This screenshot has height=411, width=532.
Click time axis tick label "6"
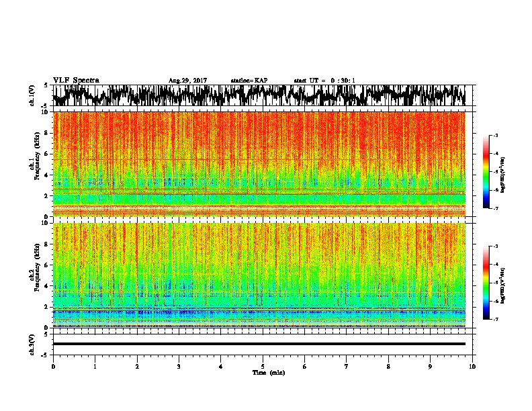305,367
